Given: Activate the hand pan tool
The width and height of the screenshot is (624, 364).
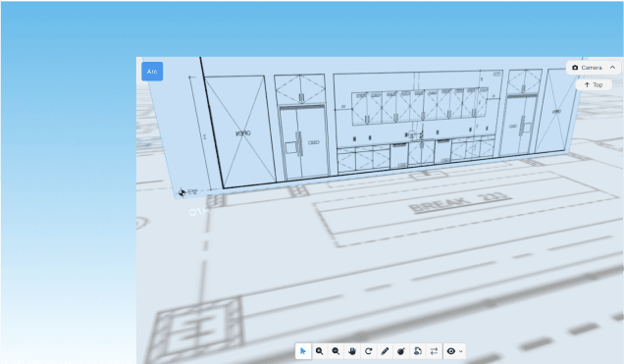Looking at the screenshot, I should pyautogui.click(x=352, y=351).
